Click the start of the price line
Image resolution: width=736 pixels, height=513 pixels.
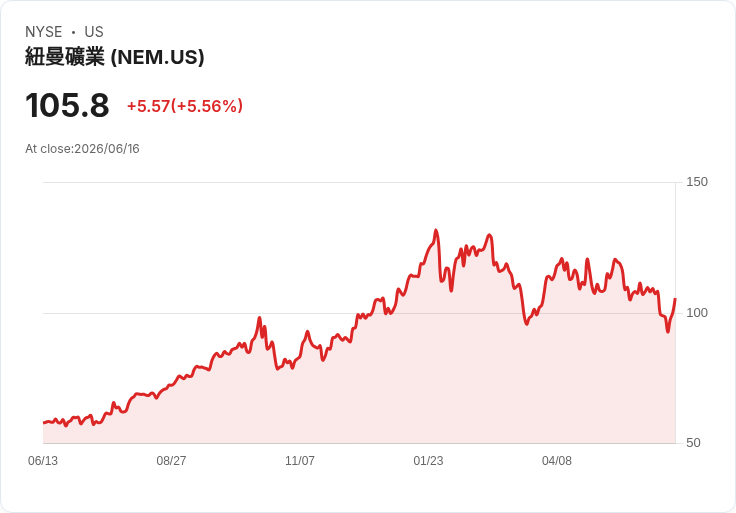pos(44,422)
